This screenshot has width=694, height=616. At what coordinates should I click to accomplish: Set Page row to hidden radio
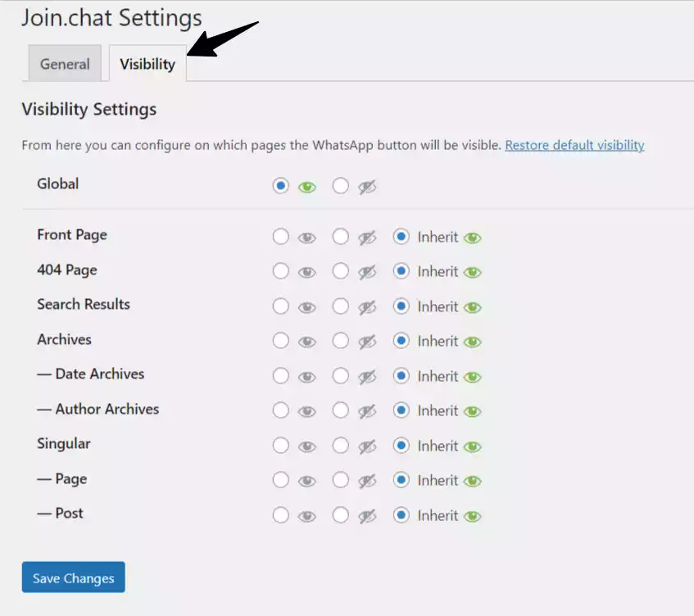pyautogui.click(x=340, y=480)
